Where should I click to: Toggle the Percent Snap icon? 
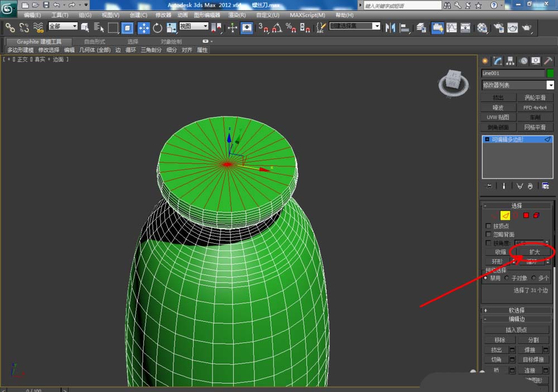pos(291,27)
